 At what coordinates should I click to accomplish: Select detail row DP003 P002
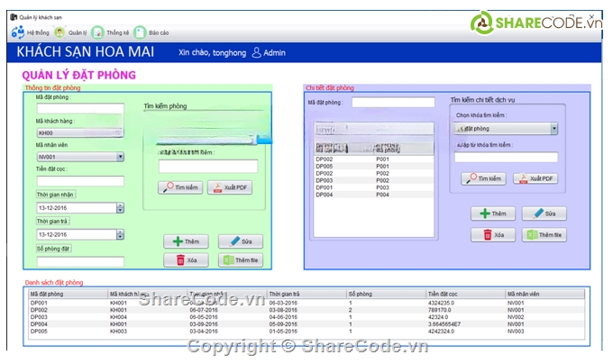[374, 180]
